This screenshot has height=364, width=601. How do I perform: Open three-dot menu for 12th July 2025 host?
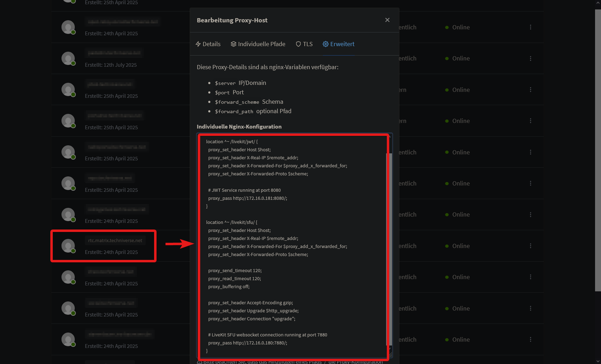tap(530, 58)
